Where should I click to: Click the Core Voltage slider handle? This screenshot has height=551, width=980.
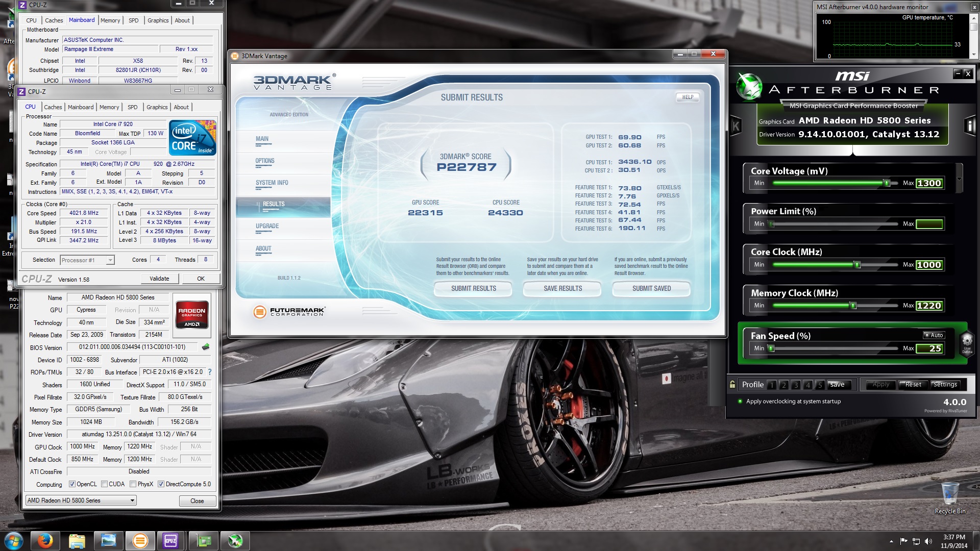pyautogui.click(x=887, y=183)
